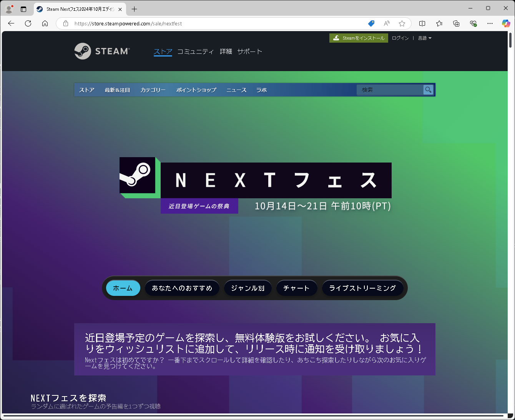This screenshot has width=515, height=420.
Task: Open the browser settings ellipsis menu
Action: tap(490, 23)
